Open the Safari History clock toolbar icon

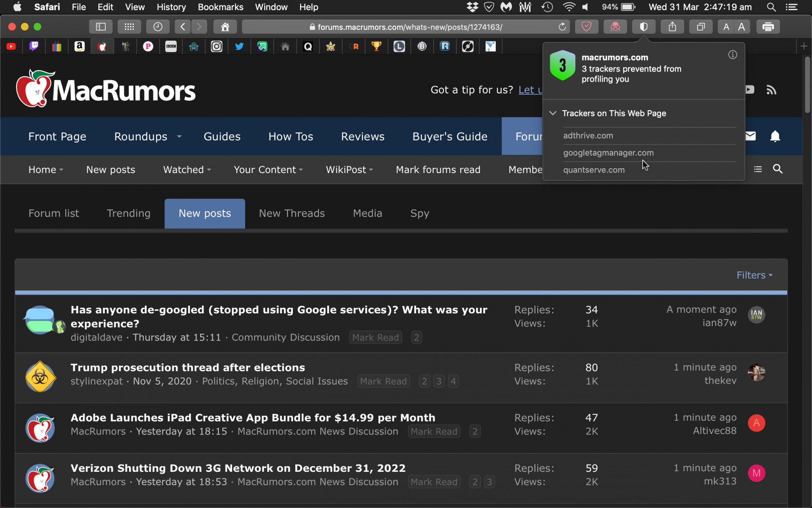(x=158, y=27)
